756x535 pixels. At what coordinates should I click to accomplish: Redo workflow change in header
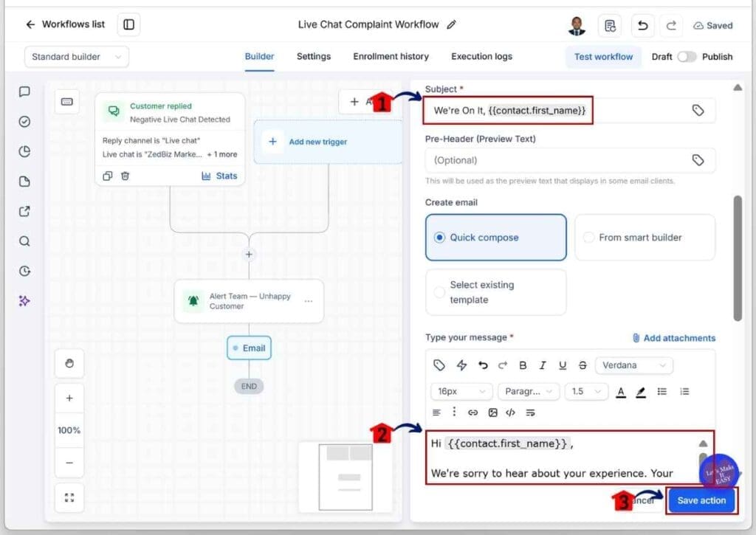[x=671, y=26]
